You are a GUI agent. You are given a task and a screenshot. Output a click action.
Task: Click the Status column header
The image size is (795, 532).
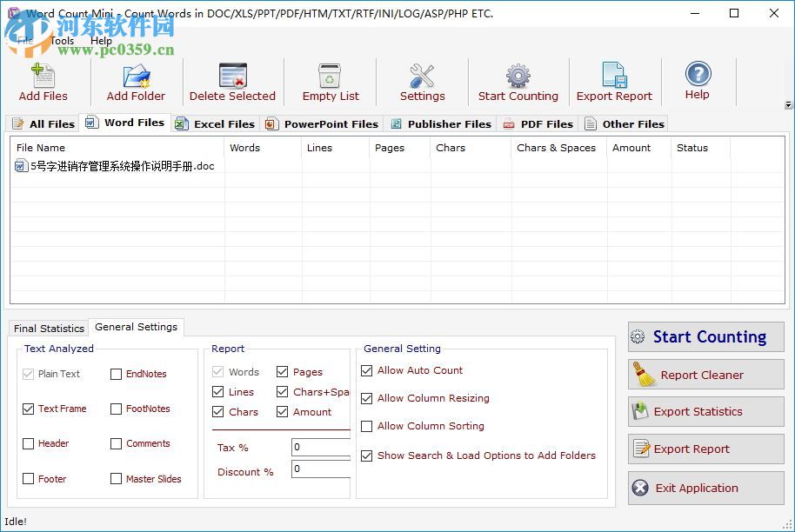pyautogui.click(x=701, y=148)
